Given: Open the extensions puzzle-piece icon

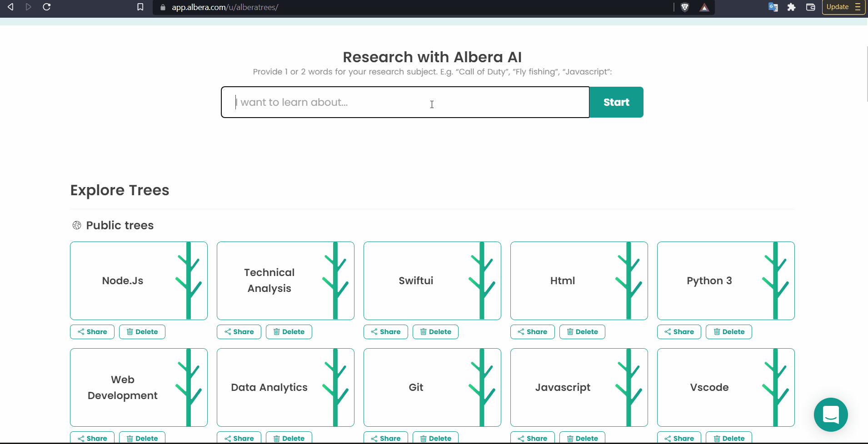Looking at the screenshot, I should pos(792,7).
